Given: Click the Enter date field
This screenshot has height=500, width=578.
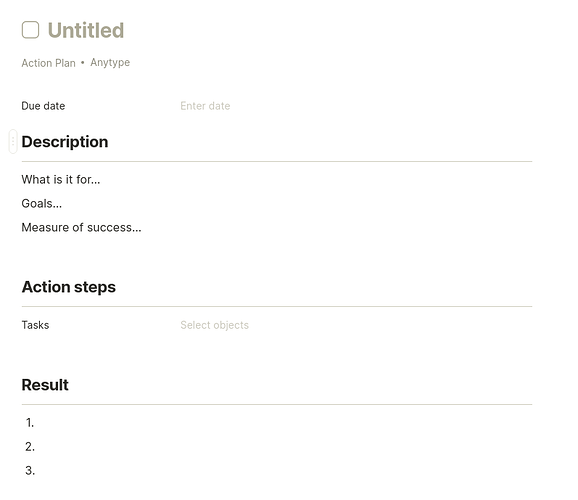Looking at the screenshot, I should pyautogui.click(x=205, y=106).
